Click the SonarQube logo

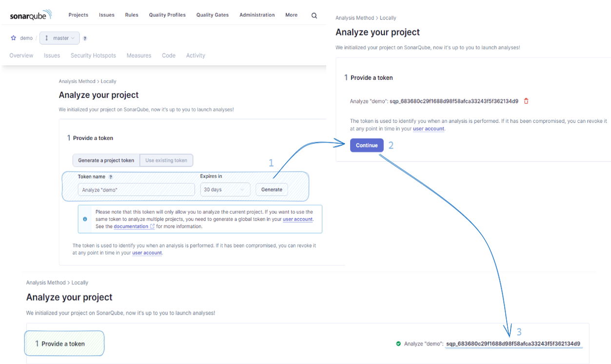point(30,15)
